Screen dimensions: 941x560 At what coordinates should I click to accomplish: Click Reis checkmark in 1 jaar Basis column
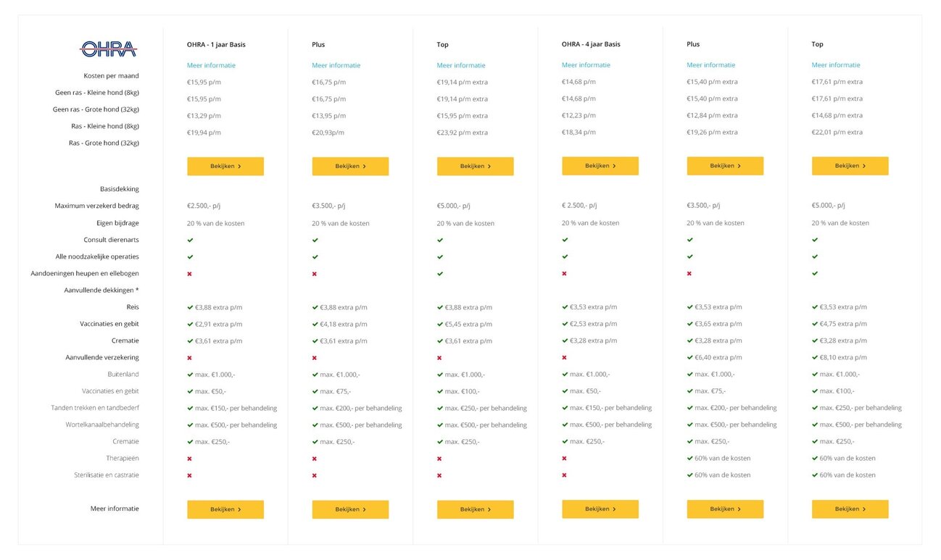(190, 307)
